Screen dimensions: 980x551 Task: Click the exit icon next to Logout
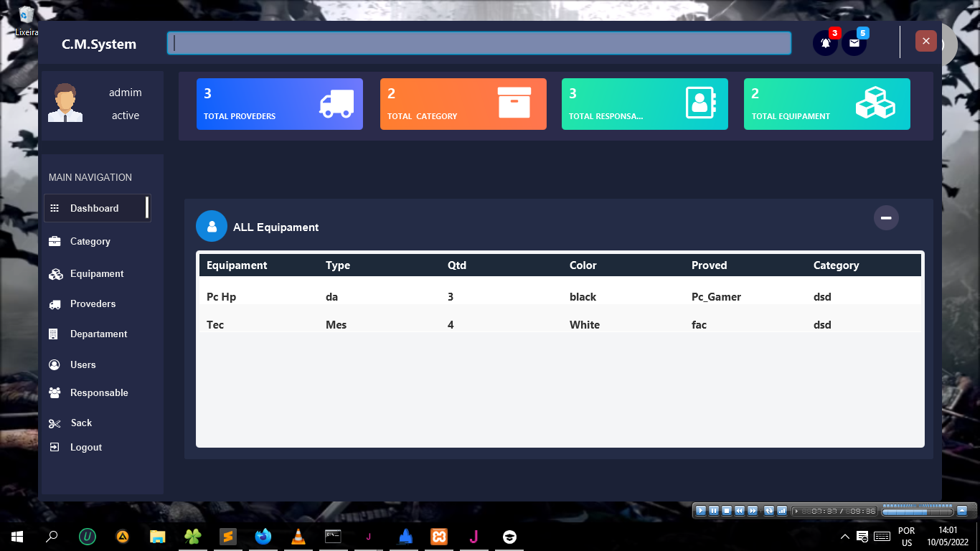[54, 447]
